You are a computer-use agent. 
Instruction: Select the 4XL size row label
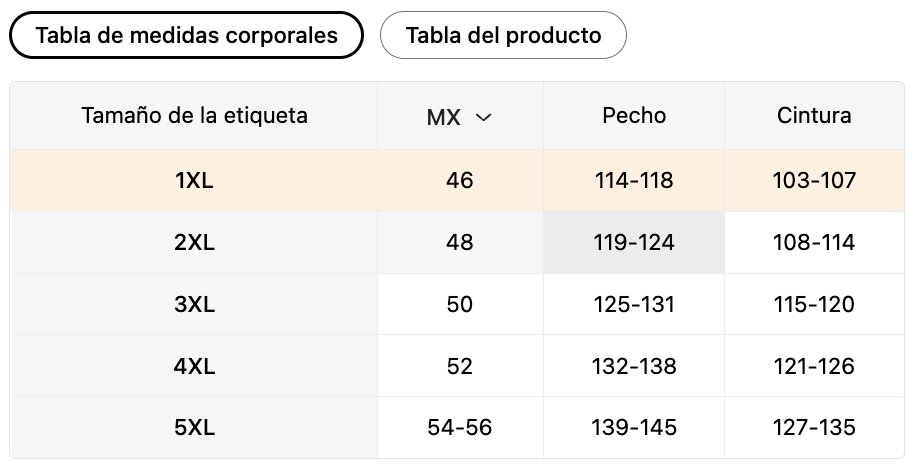(x=194, y=366)
